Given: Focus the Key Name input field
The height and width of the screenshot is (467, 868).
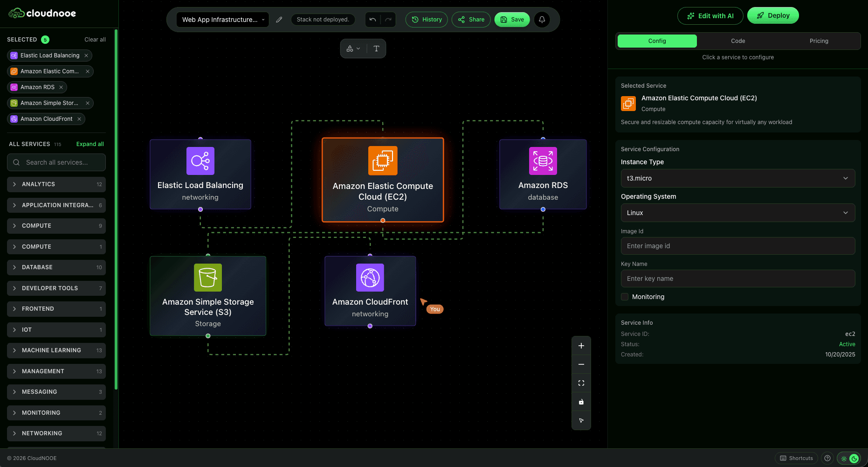Looking at the screenshot, I should [738, 279].
